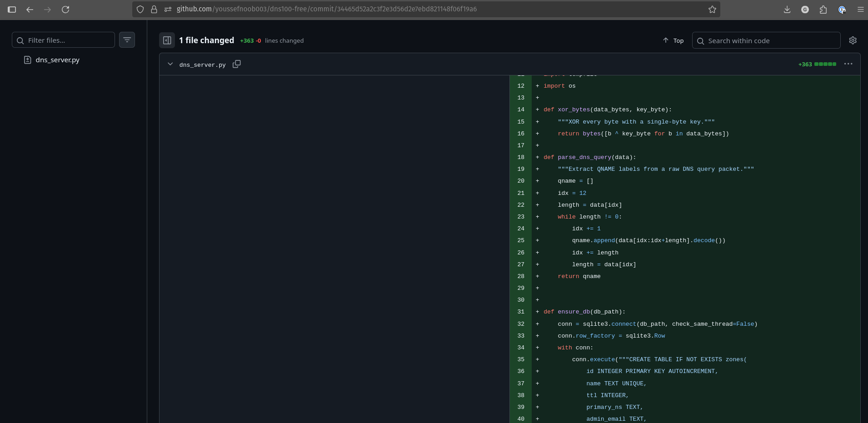Image resolution: width=868 pixels, height=423 pixels.
Task: Copy the dns_server.py file path
Action: [x=236, y=64]
